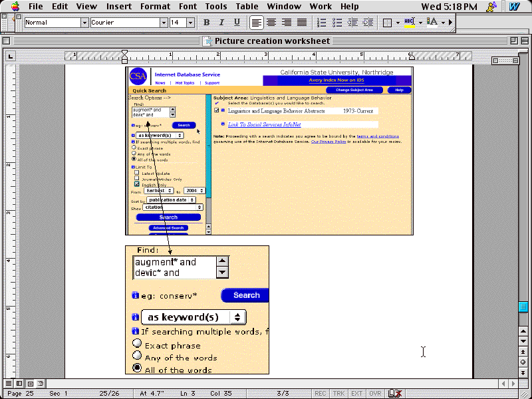Image resolution: width=532 pixels, height=399 pixels.
Task: Open the Insert menu
Action: pyautogui.click(x=119, y=6)
